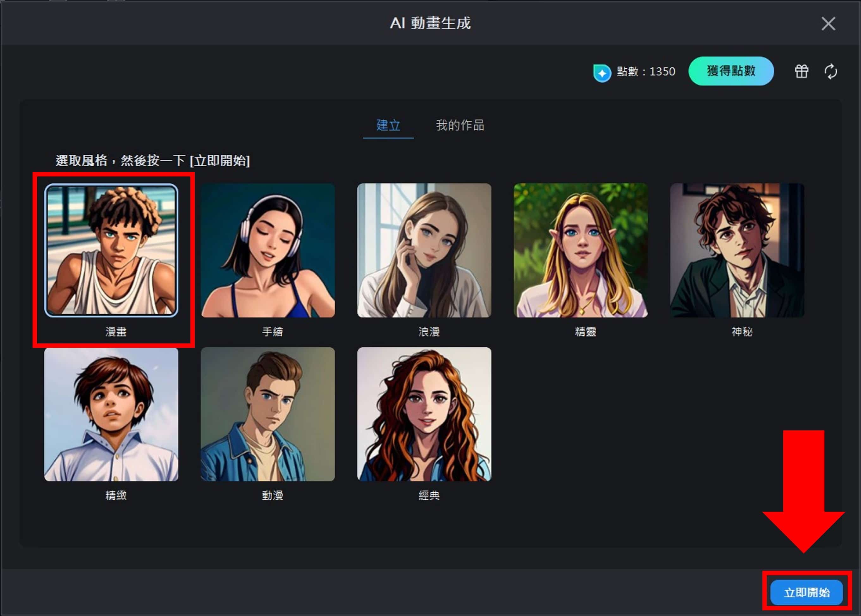Viewport: 861px width, 616px height.
Task: Select the 手繪 style thumbnail
Action: click(268, 250)
